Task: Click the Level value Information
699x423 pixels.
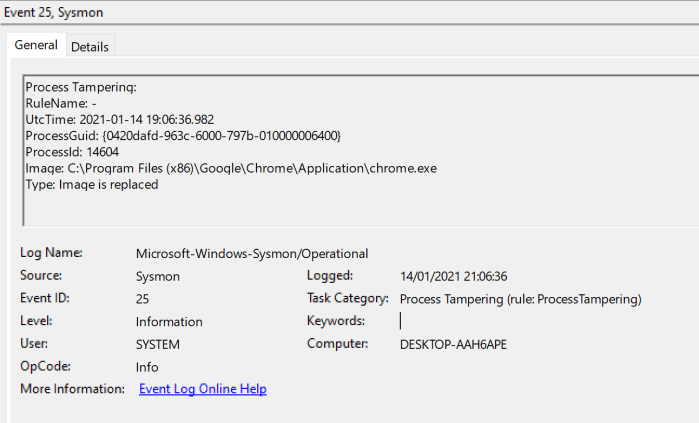Action: coord(169,322)
